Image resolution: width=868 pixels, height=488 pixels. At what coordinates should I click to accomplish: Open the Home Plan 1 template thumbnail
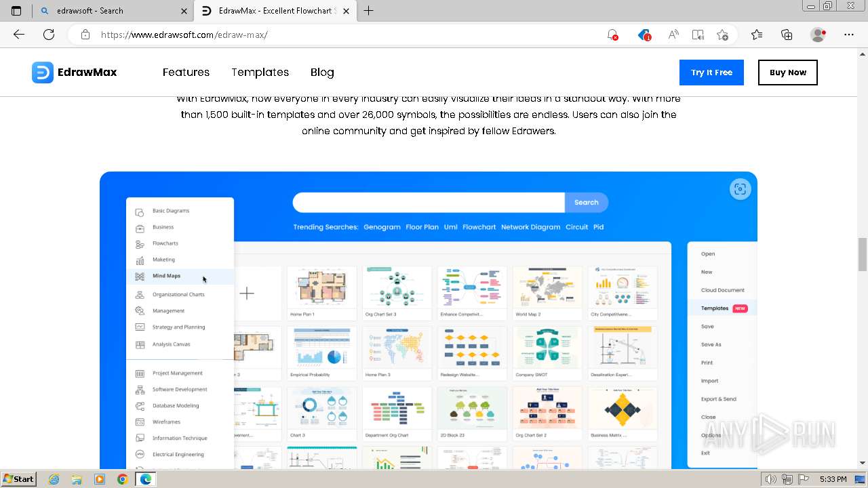point(322,293)
